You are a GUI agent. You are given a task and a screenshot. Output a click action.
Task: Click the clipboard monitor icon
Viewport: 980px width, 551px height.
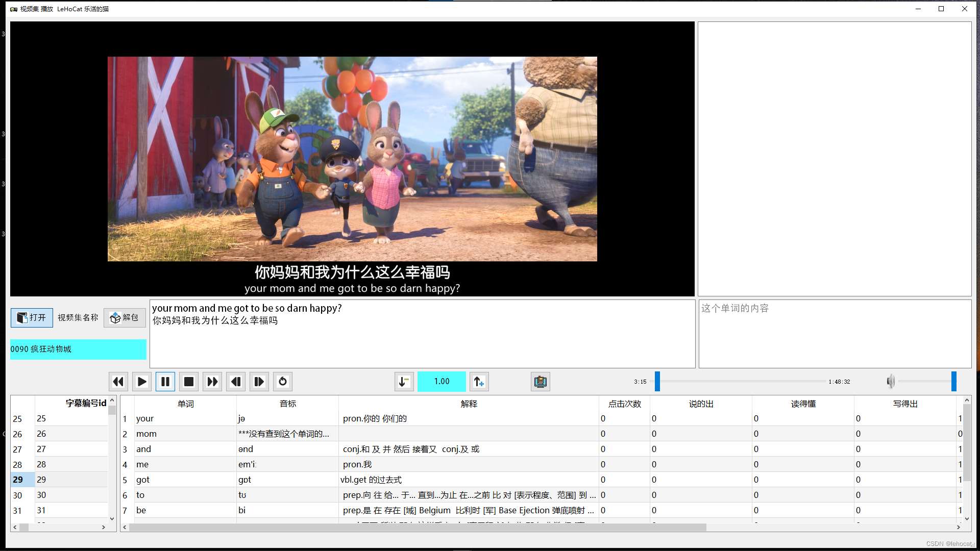[540, 382]
